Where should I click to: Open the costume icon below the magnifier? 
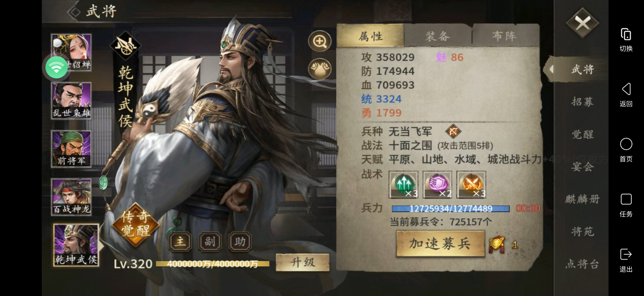tap(320, 69)
